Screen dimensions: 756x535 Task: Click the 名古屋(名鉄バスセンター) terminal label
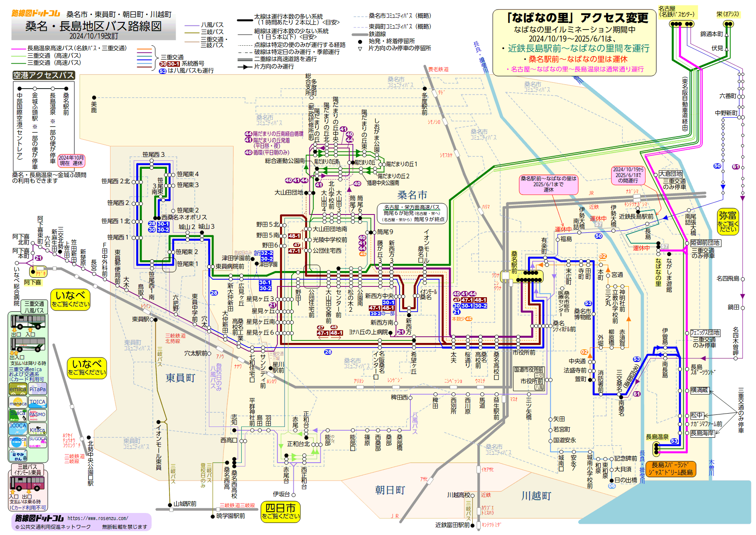(x=676, y=11)
